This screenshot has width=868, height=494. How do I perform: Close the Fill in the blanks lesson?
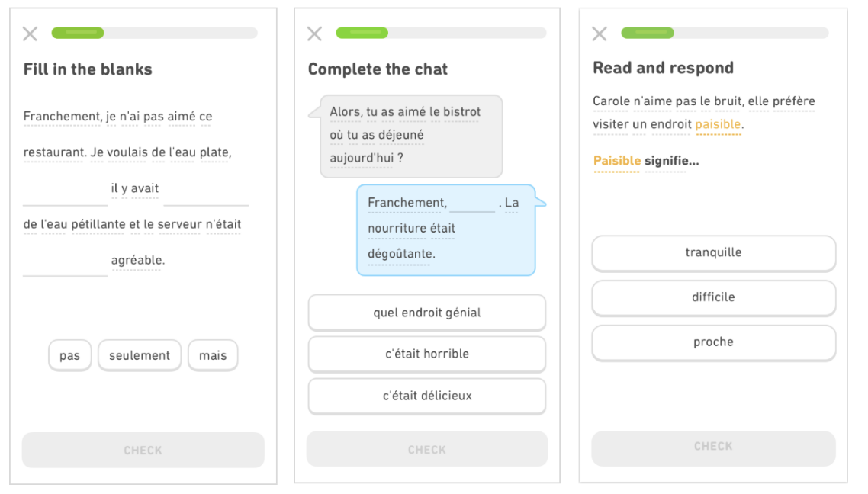point(30,34)
